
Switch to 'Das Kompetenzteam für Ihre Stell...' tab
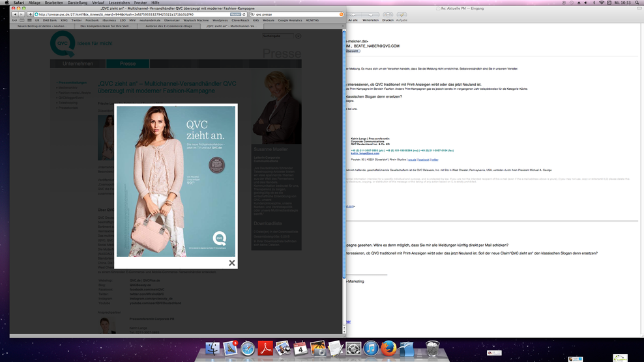pos(106,26)
